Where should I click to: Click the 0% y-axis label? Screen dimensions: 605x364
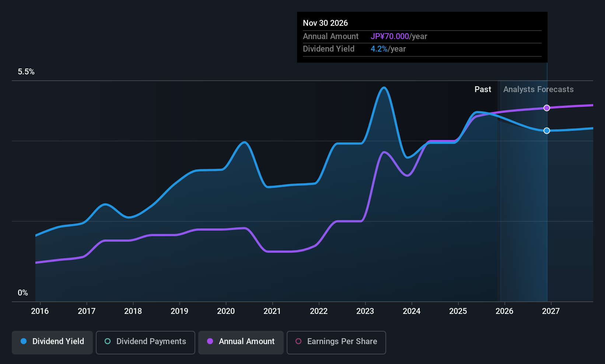[23, 293]
